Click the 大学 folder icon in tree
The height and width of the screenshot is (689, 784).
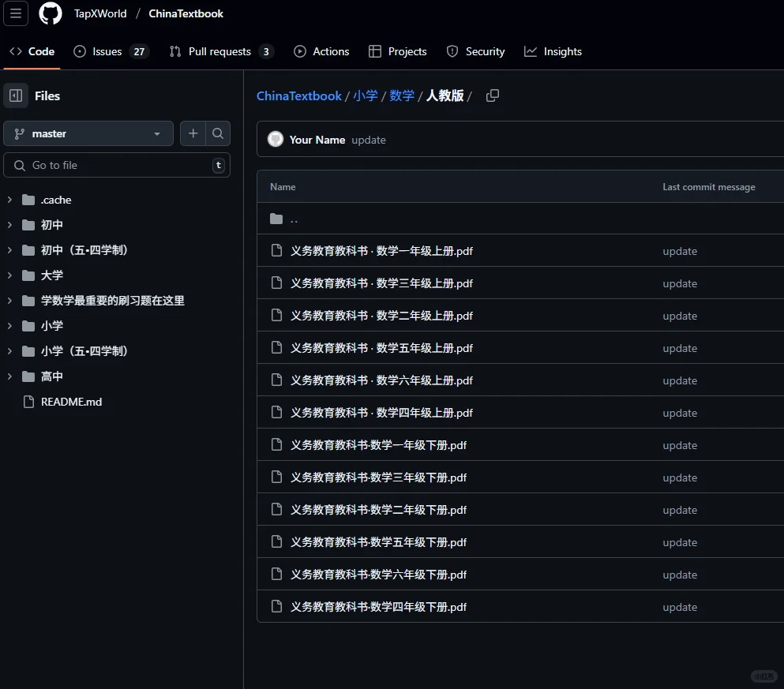coord(28,275)
